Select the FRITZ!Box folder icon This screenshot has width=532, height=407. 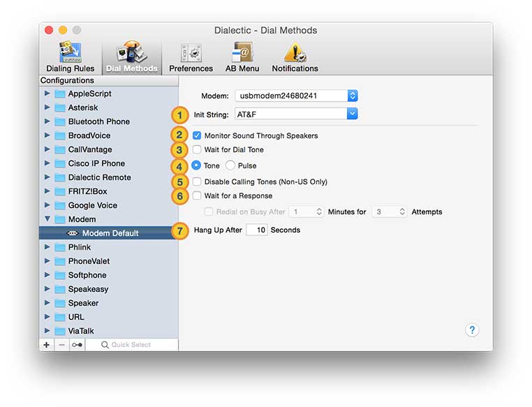[60, 191]
